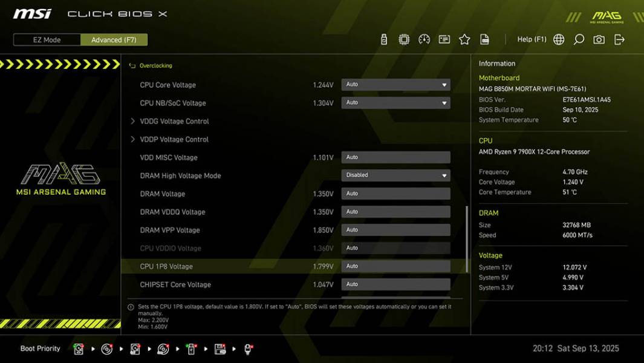Viewport: 644px width, 363px height.
Task: Open the M-Flash BIOS update utility icon
Action: tap(383, 38)
